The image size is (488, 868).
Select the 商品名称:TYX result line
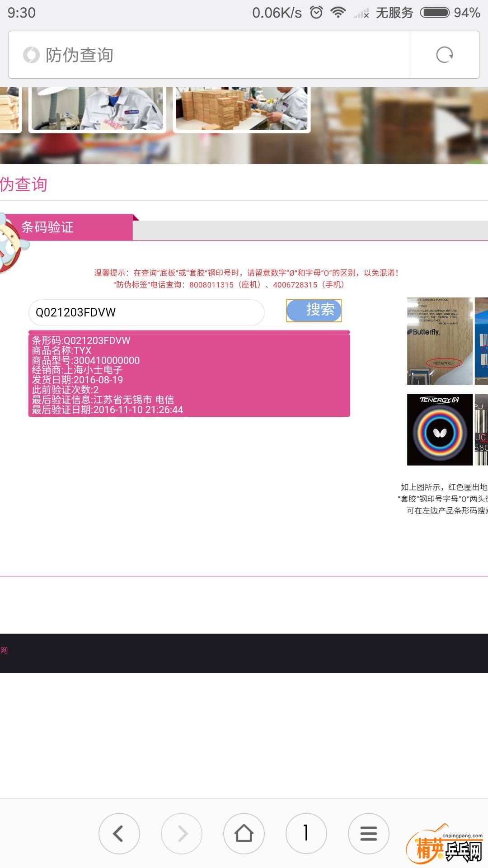point(61,350)
